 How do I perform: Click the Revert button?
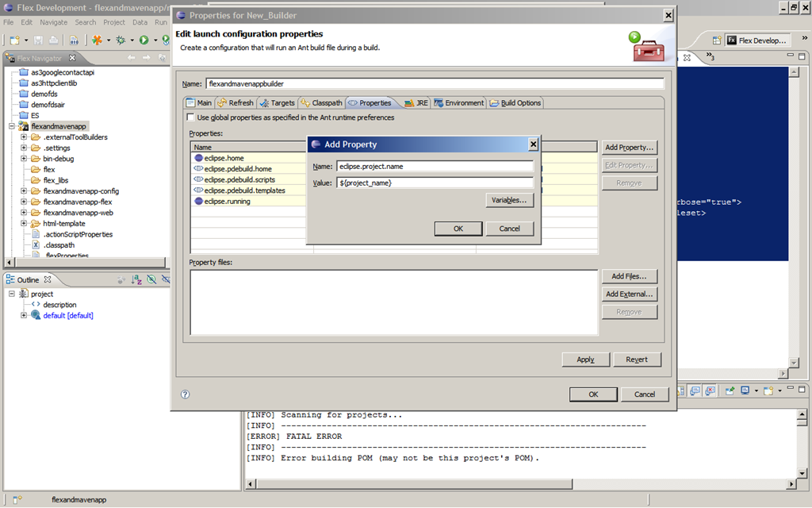[637, 360]
